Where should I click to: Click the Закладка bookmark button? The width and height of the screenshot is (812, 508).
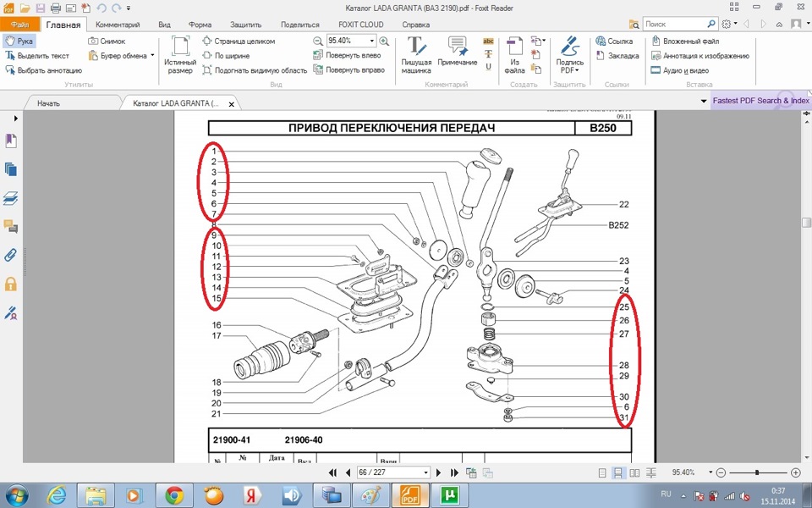point(617,56)
